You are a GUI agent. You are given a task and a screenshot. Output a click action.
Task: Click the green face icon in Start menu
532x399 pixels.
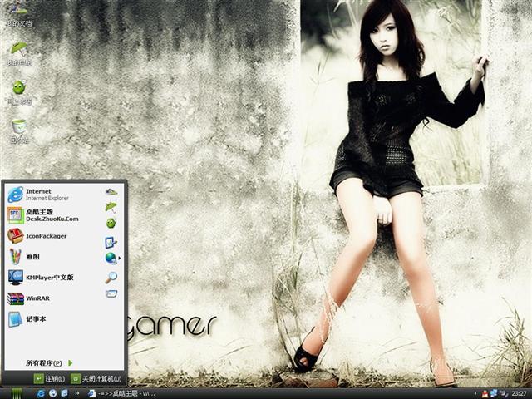[x=111, y=223]
